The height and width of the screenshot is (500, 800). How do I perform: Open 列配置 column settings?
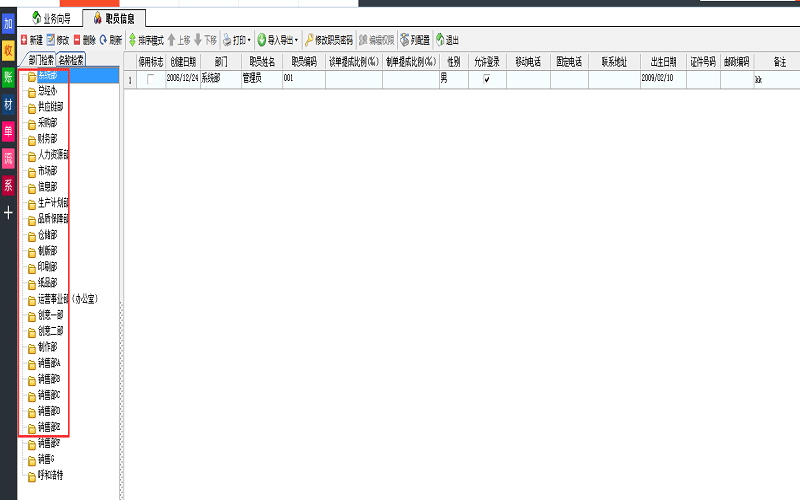414,40
